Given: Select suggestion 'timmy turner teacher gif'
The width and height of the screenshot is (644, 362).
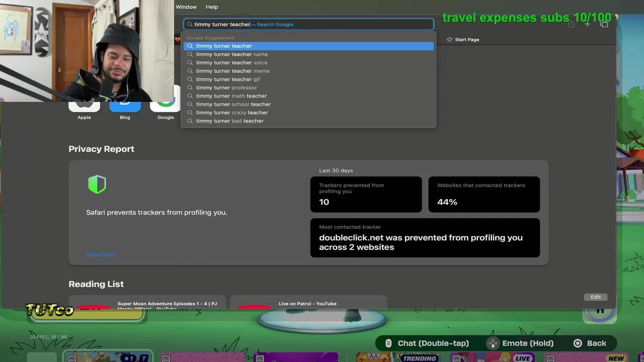Looking at the screenshot, I should coord(308,79).
